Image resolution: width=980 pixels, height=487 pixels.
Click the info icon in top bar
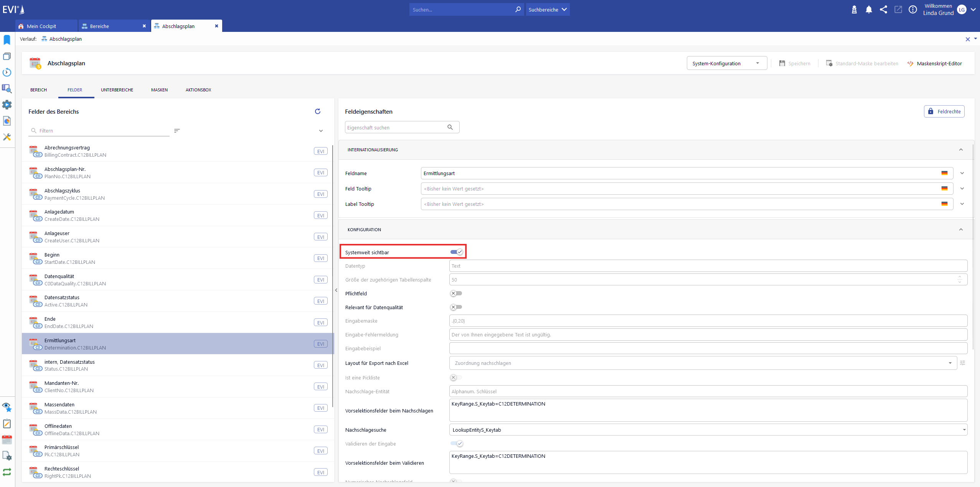tap(912, 10)
